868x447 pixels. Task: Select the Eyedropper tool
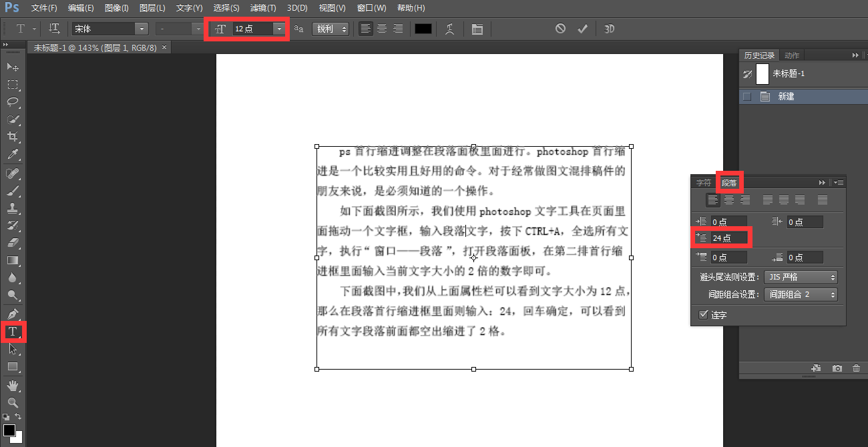(12, 155)
